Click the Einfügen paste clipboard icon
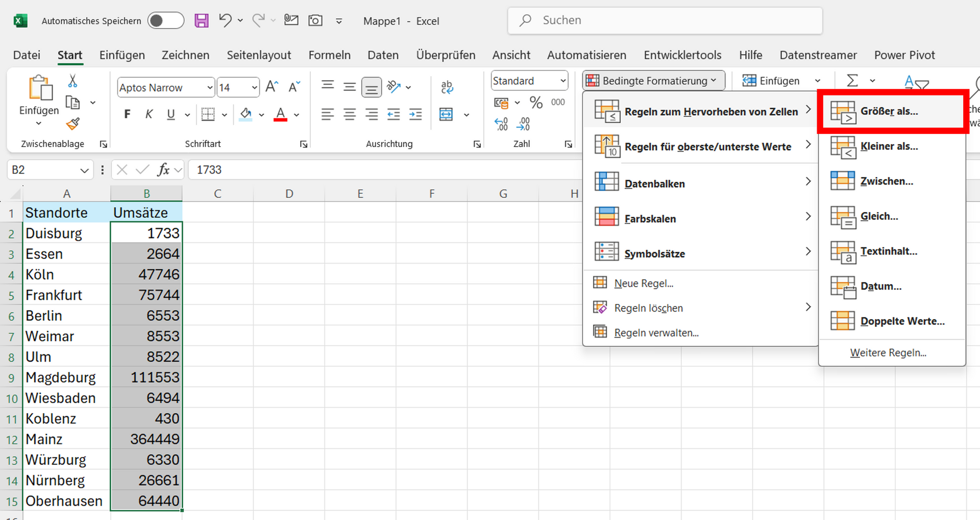This screenshot has width=980, height=520. (40, 88)
